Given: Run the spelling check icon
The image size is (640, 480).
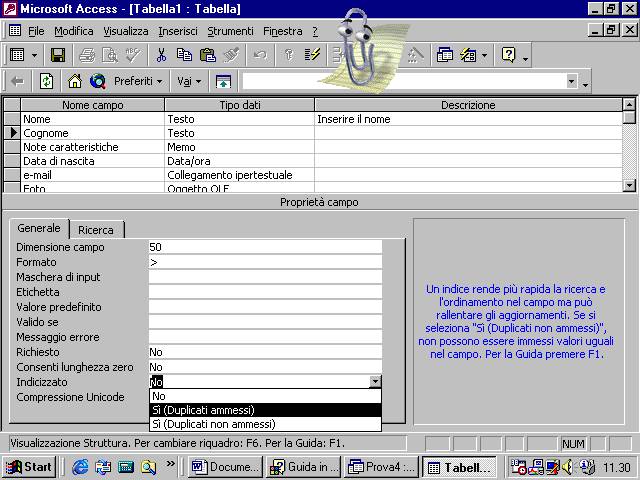Looking at the screenshot, I should [133, 55].
